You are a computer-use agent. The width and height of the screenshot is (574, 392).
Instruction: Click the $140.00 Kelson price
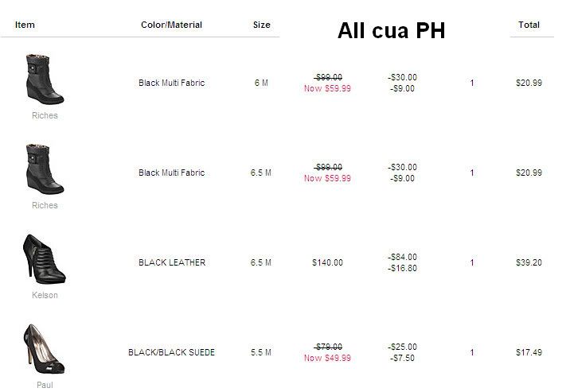click(327, 262)
